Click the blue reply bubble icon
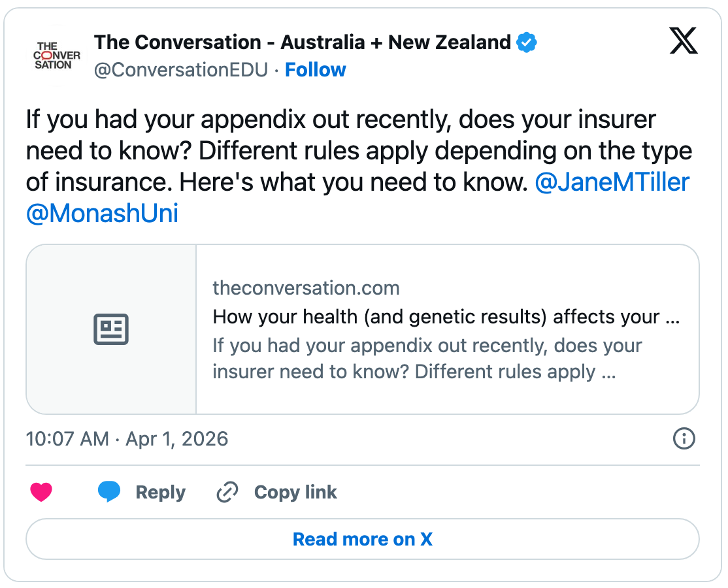This screenshot has height=588, width=728. click(109, 492)
